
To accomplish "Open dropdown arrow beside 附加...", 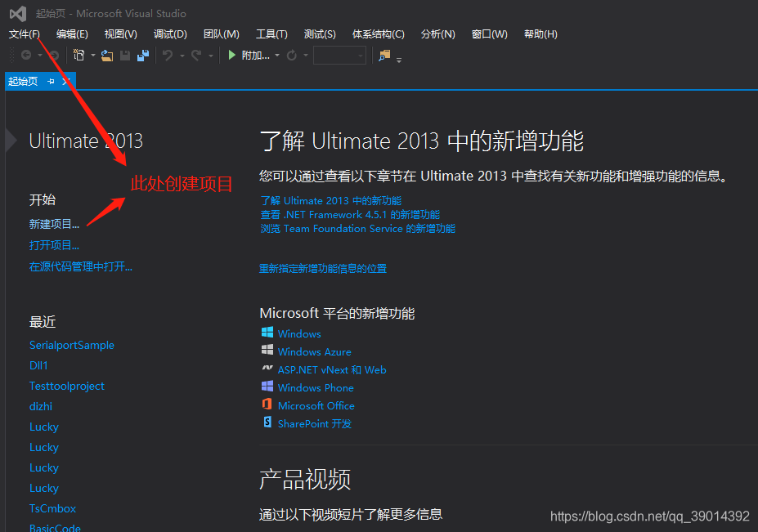I will [x=277, y=56].
